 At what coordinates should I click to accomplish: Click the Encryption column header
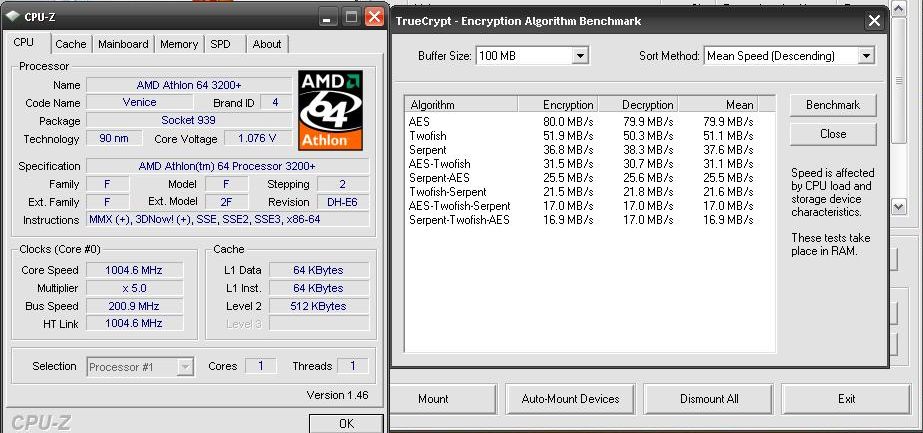click(558, 105)
